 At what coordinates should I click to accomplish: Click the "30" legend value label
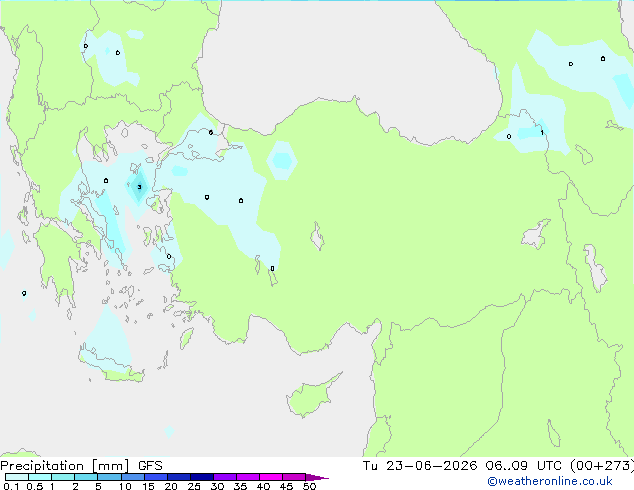coord(217,486)
